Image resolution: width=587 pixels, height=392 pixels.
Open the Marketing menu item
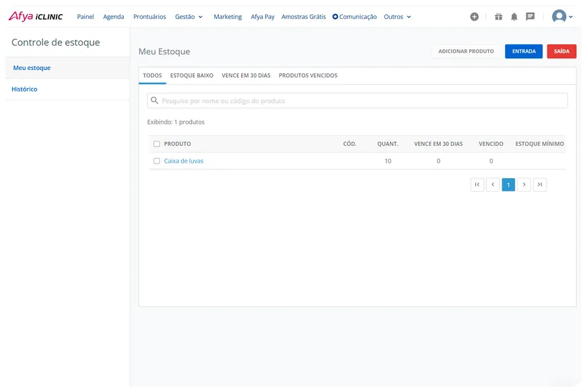228,17
